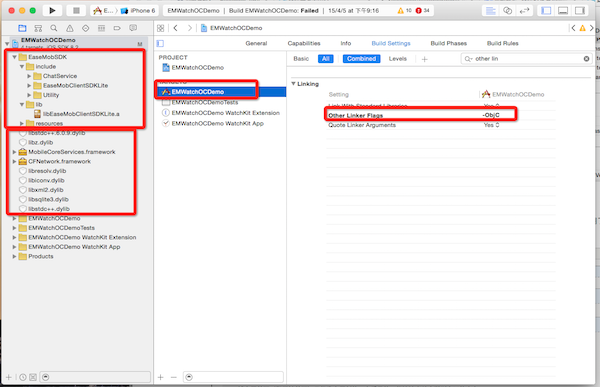Viewport: 600px width, 387px height.
Task: Jump to previous issue arrow
Action: click(x=573, y=28)
